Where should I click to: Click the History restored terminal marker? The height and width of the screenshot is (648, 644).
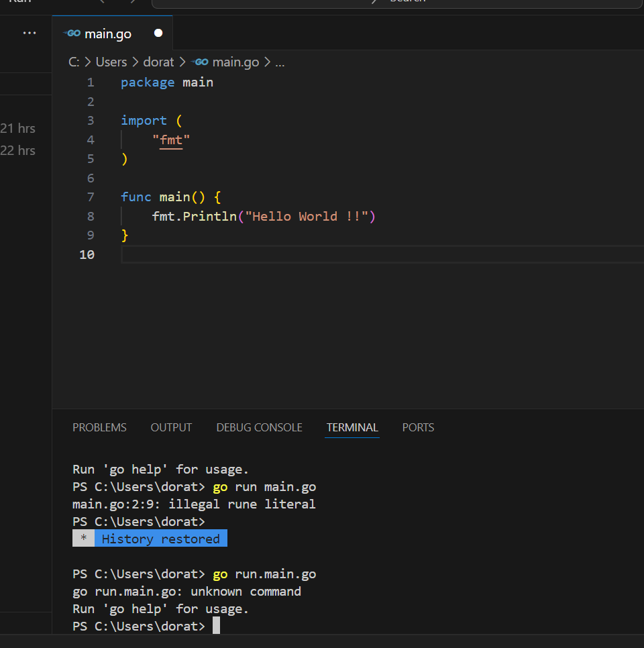[x=160, y=539]
